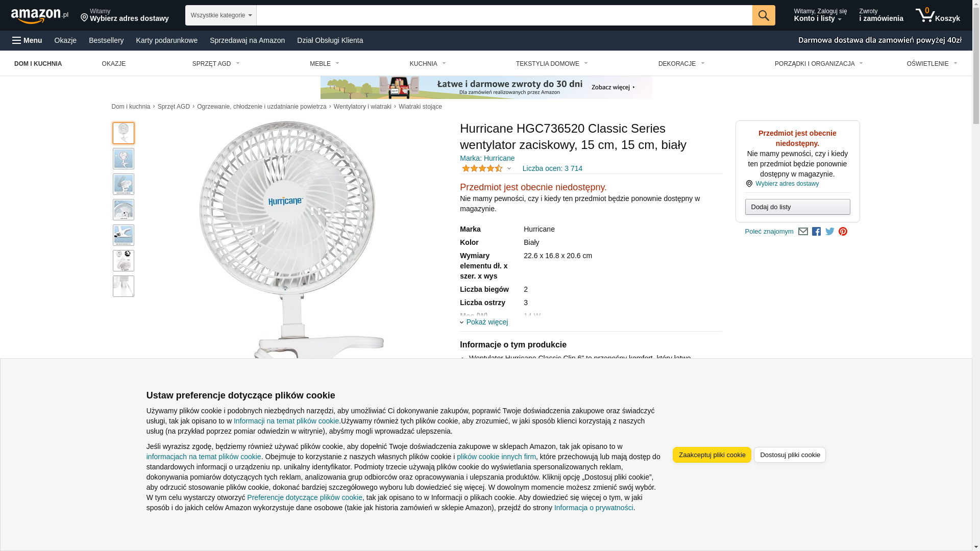Click Dodaj do listy button
Viewport: 980px width, 551px height.
[x=797, y=207]
